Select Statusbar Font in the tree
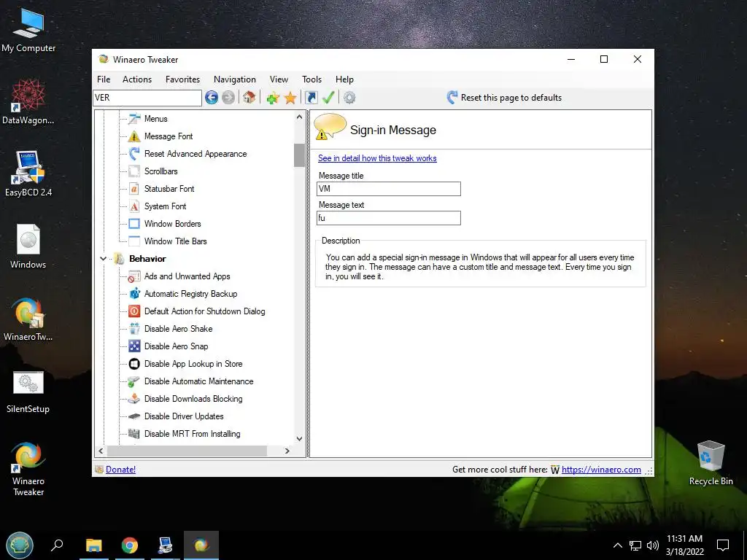The height and width of the screenshot is (560, 747). pos(169,189)
